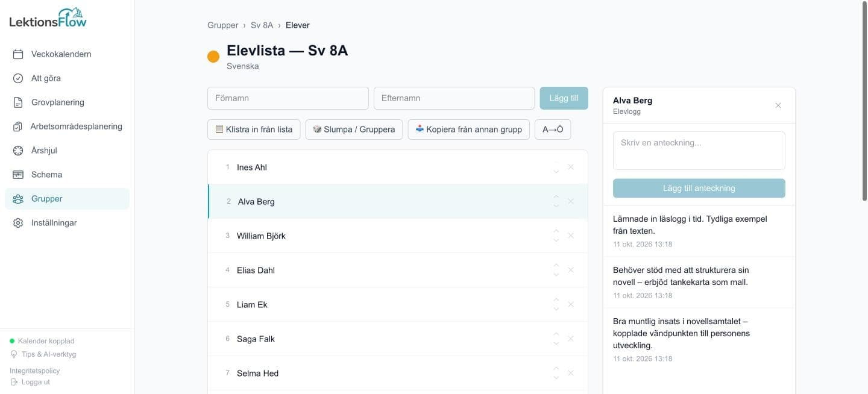Image resolution: width=868 pixels, height=394 pixels.
Task: Click the LektionsFlow logo
Action: tap(48, 18)
